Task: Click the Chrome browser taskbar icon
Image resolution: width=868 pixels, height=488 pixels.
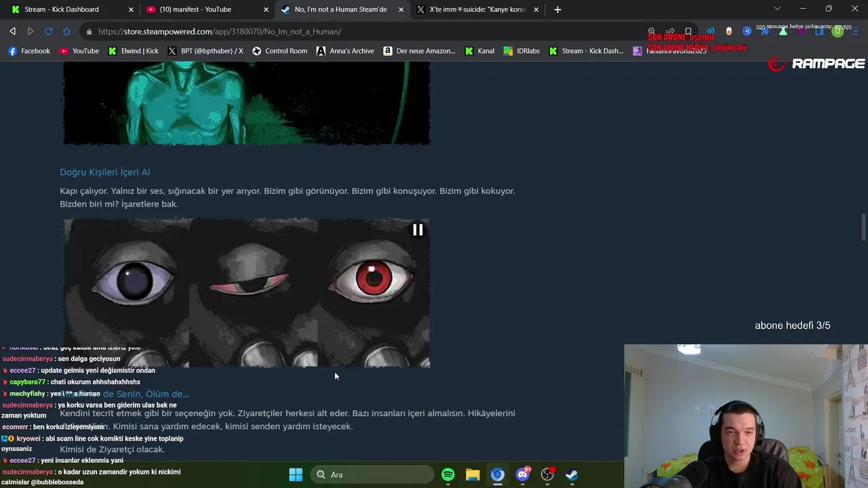Action: pyautogui.click(x=498, y=474)
